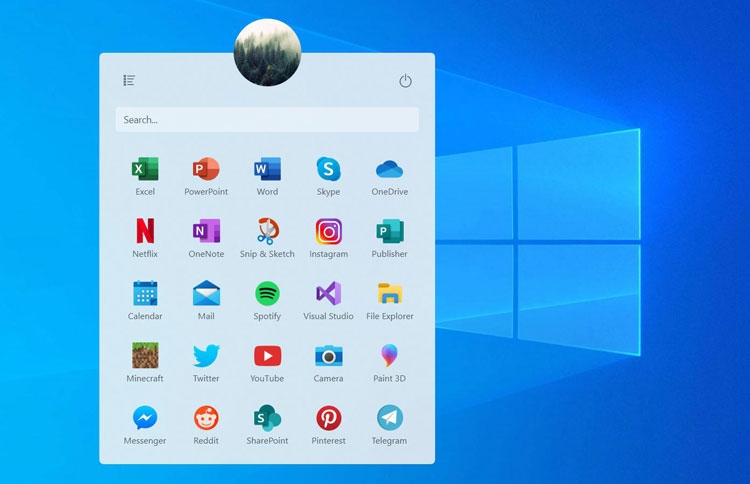Image resolution: width=750 pixels, height=484 pixels.
Task: Launch the Netflix app
Action: (x=145, y=232)
